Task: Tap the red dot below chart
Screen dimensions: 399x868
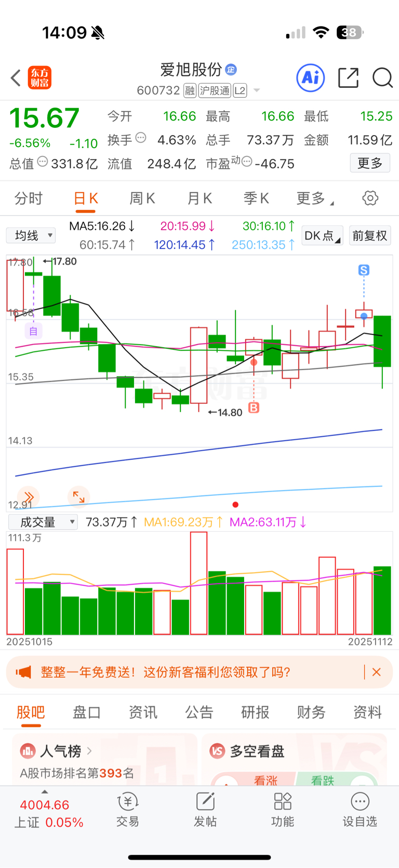Action: pyautogui.click(x=235, y=505)
